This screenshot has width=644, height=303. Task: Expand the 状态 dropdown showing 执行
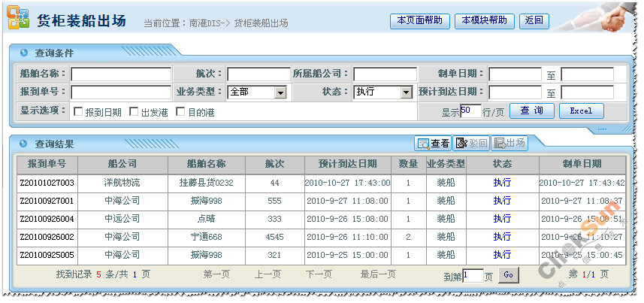click(x=407, y=92)
